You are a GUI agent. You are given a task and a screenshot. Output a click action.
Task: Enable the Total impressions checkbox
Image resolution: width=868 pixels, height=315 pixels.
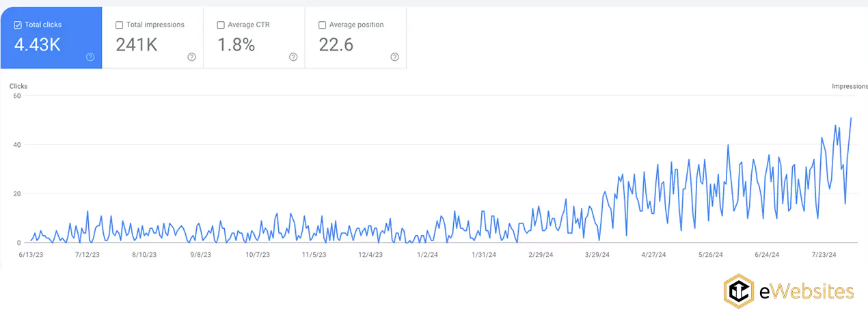coord(120,25)
